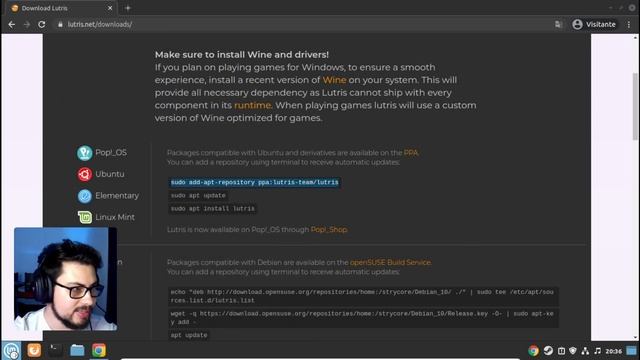Viewport: 640px width, 360px height.
Task: Click the Elementary distribution label
Action: (x=117, y=196)
